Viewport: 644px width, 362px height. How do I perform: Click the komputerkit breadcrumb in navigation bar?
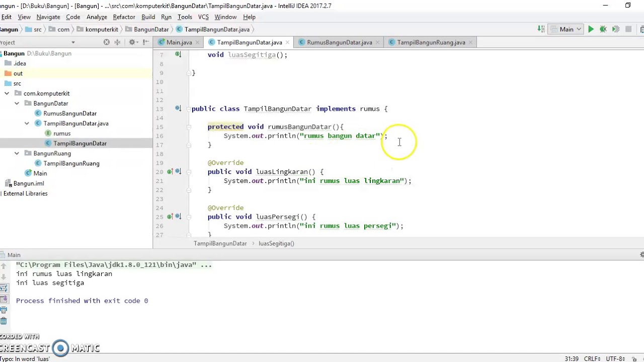(x=97, y=29)
